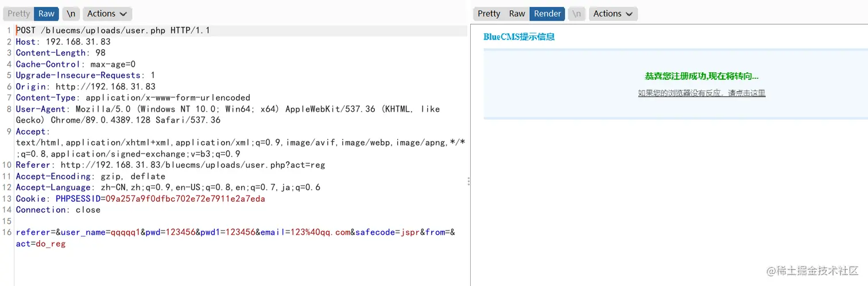868x286 pixels.
Task: Toggle request \n non-printable characters button
Action: (x=71, y=14)
